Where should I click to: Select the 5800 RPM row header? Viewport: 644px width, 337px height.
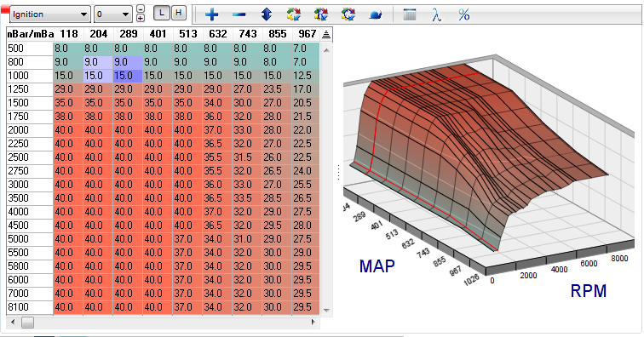30,266
